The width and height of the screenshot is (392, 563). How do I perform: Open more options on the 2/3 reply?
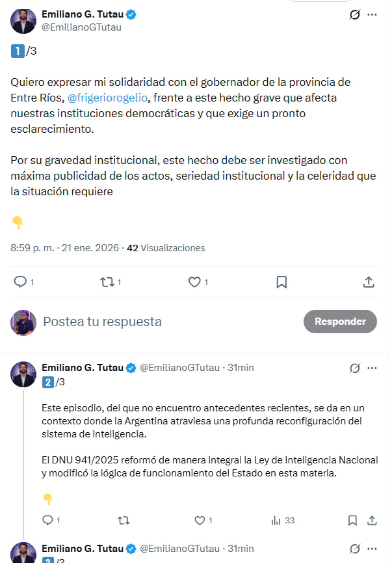[x=372, y=368]
